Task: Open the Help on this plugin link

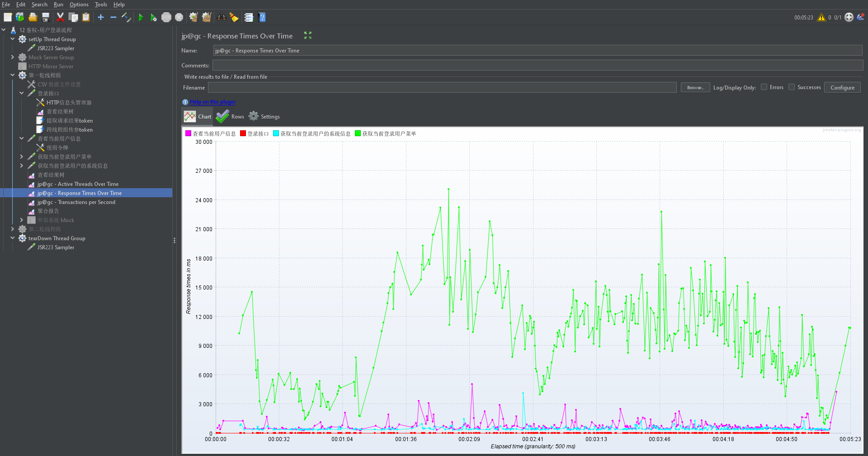Action: (212, 102)
